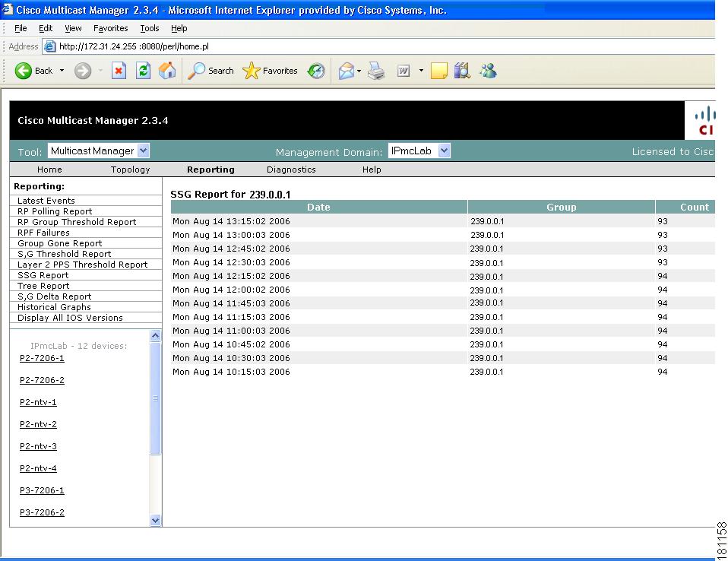This screenshot has height=561, width=728.
Task: Click the Messenger people icon
Action: pyautogui.click(x=488, y=71)
